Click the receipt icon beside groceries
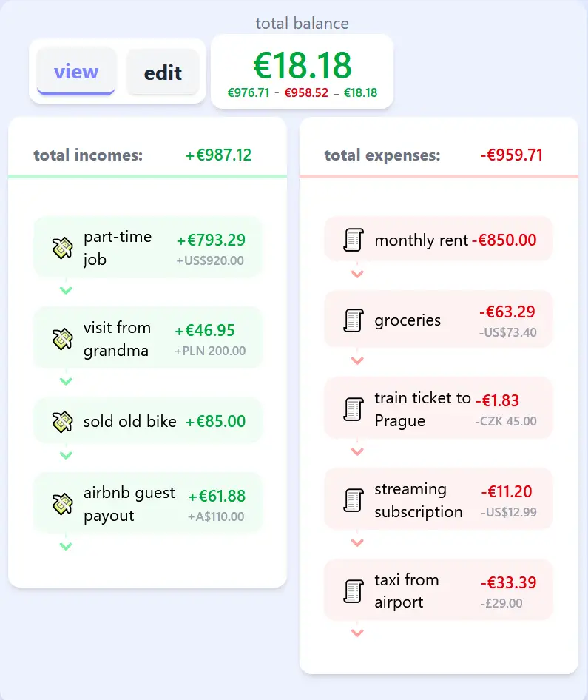The height and width of the screenshot is (700, 588). 354,320
